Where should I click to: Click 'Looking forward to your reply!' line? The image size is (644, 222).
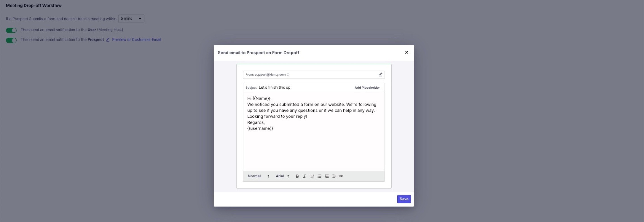pos(277,116)
